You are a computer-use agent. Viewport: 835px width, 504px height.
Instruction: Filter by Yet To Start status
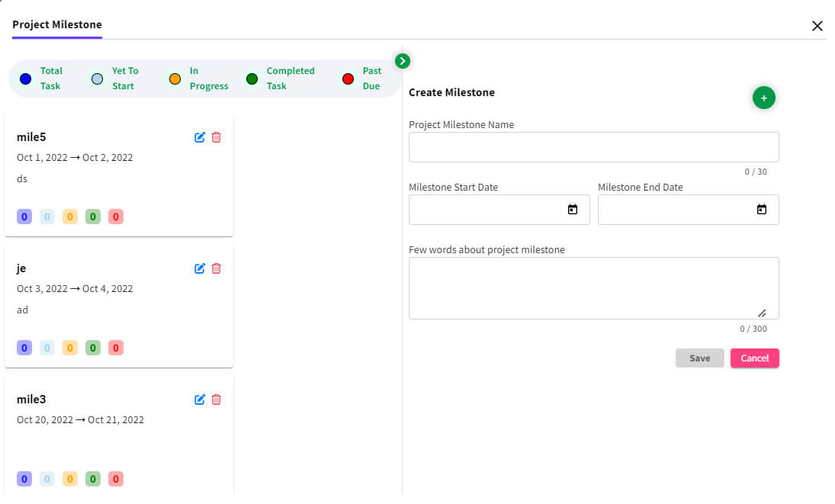coord(97,78)
